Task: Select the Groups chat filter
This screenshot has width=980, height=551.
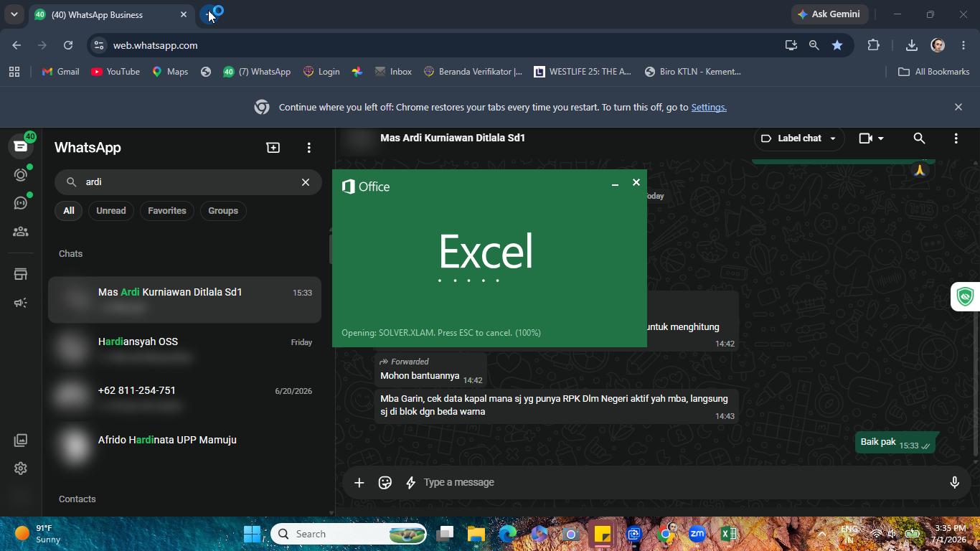Action: (x=223, y=211)
